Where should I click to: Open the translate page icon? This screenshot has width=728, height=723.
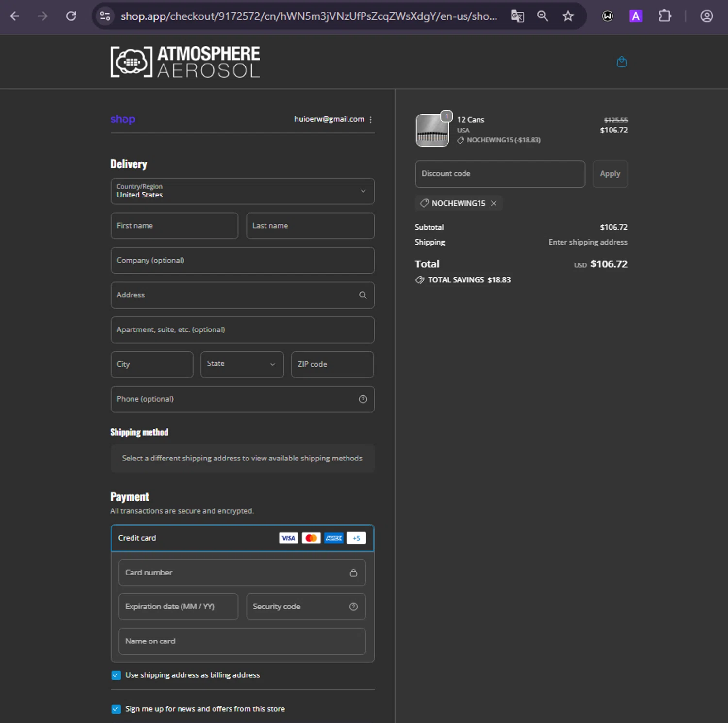tap(517, 16)
